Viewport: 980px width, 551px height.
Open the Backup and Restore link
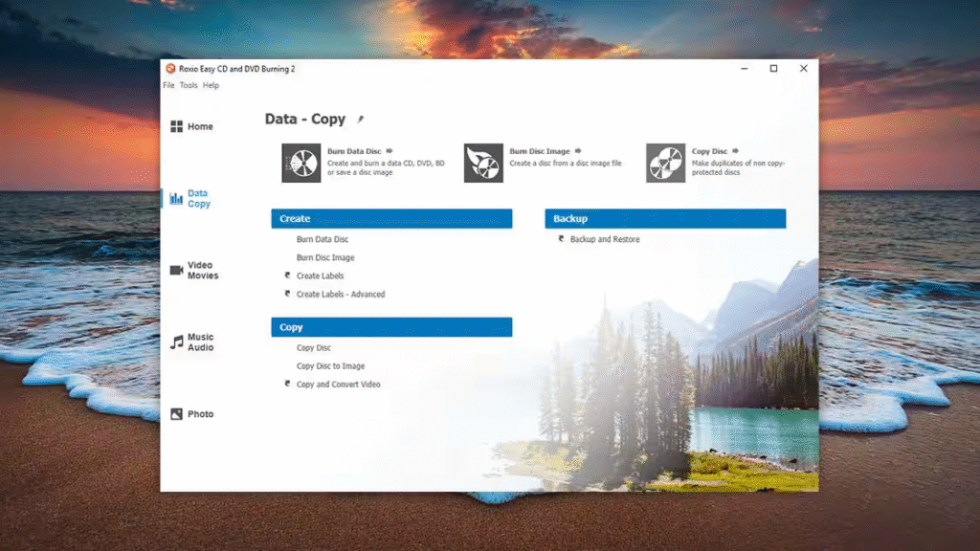[x=605, y=239]
